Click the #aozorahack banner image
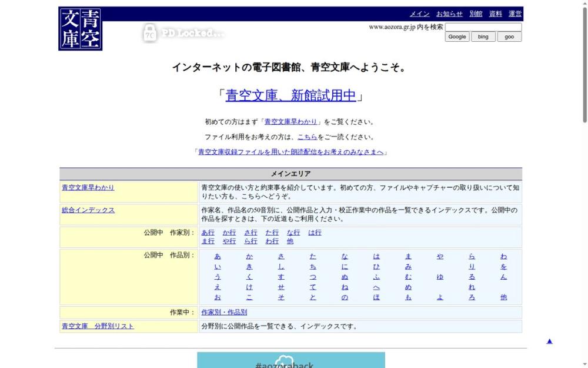This screenshot has width=588, height=368. [x=291, y=360]
